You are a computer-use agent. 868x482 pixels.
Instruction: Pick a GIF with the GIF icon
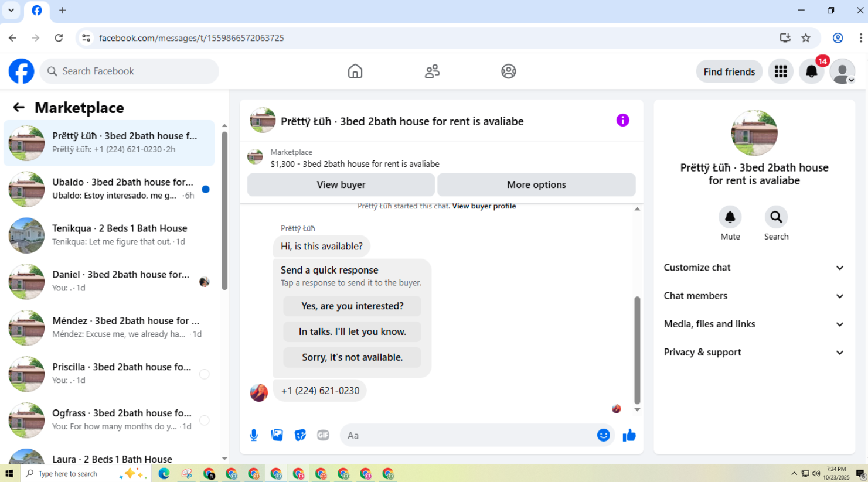323,435
